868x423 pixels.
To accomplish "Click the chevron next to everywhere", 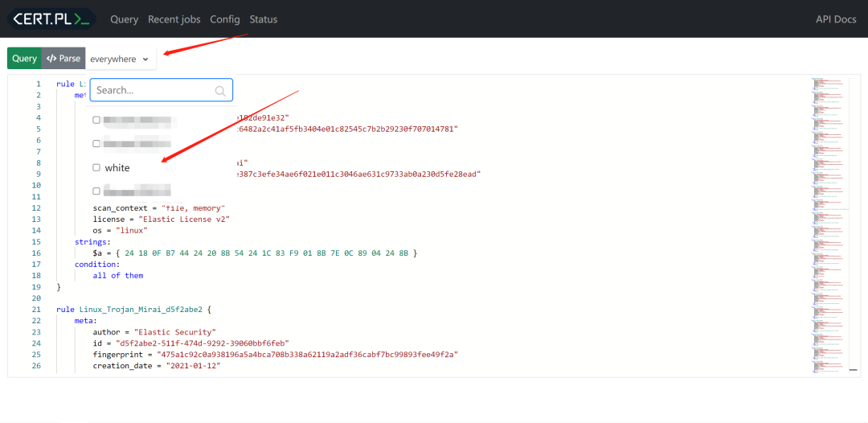I will coord(145,59).
